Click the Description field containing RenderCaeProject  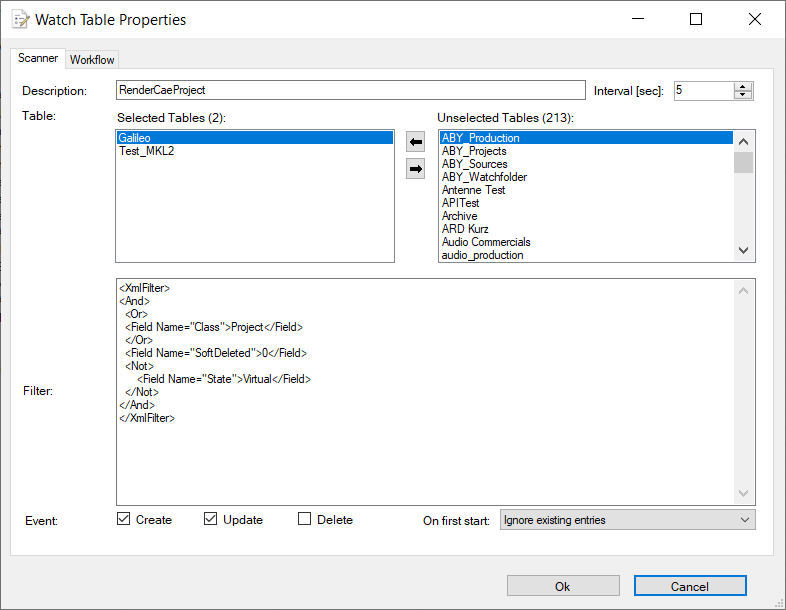coord(350,90)
